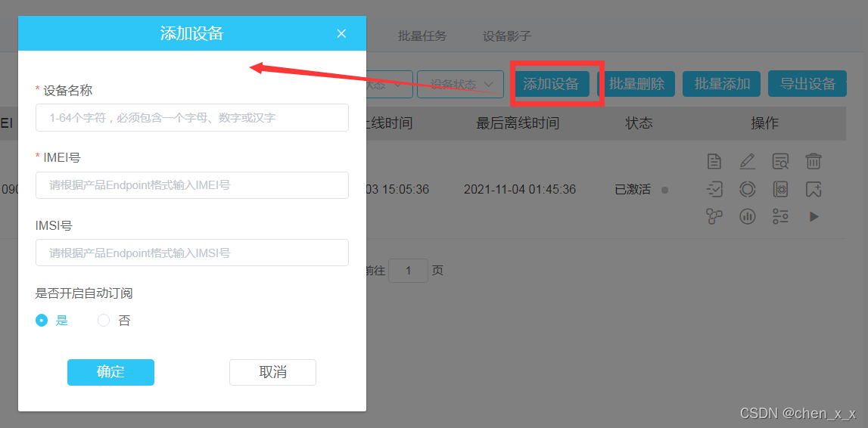This screenshot has height=428, width=868.
Task: Click the 导出设备 button
Action: pos(807,83)
